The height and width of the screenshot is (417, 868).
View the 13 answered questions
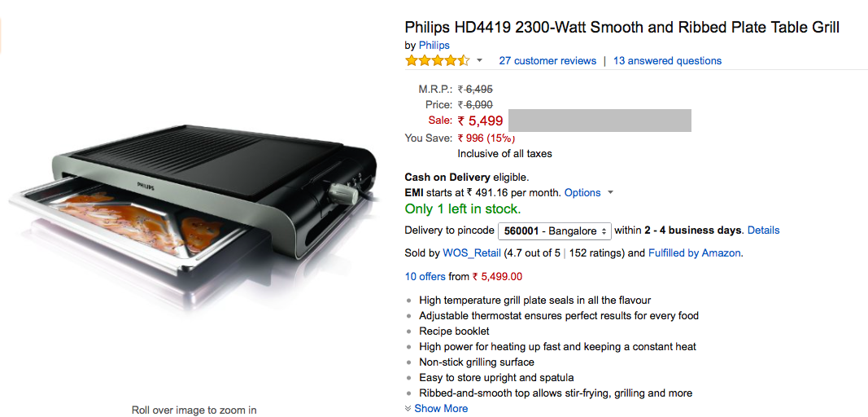[x=667, y=61]
